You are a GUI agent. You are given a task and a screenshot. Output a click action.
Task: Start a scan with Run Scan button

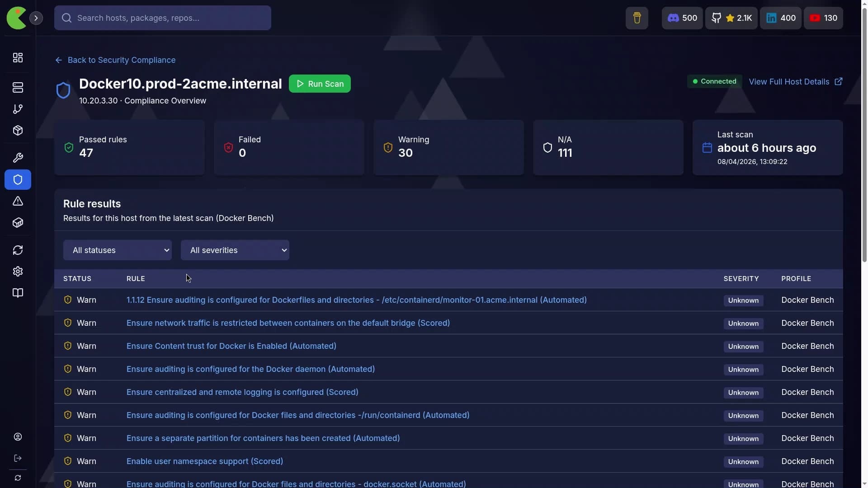click(320, 84)
